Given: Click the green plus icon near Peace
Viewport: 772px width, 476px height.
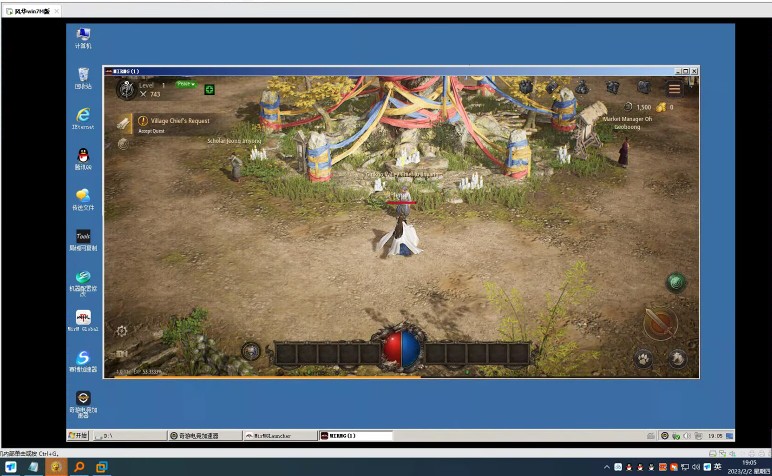Looking at the screenshot, I should pyautogui.click(x=209, y=90).
